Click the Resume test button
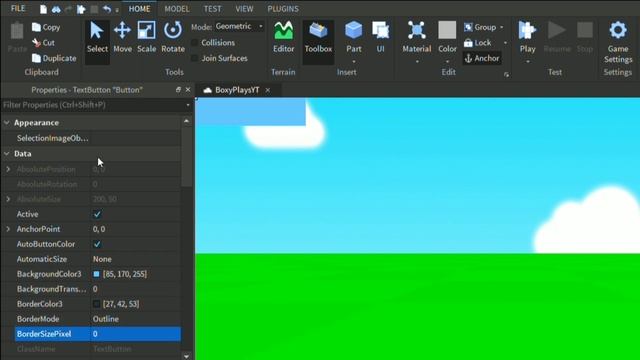The width and height of the screenshot is (640, 360). (x=557, y=38)
